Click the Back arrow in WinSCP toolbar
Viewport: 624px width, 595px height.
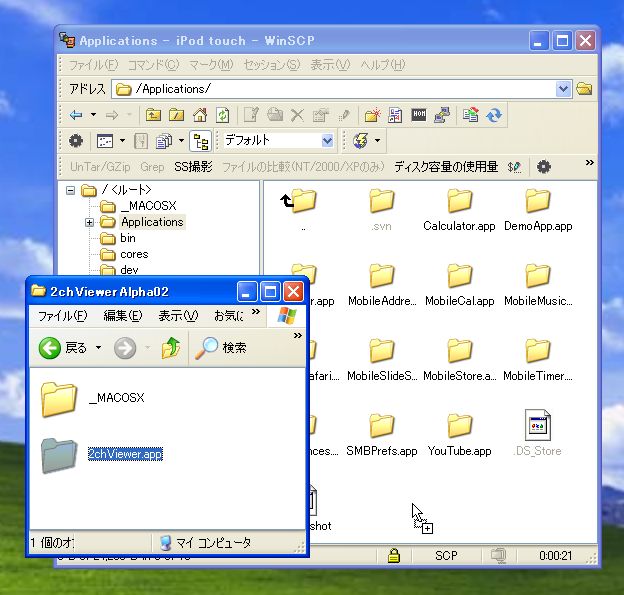(76, 115)
